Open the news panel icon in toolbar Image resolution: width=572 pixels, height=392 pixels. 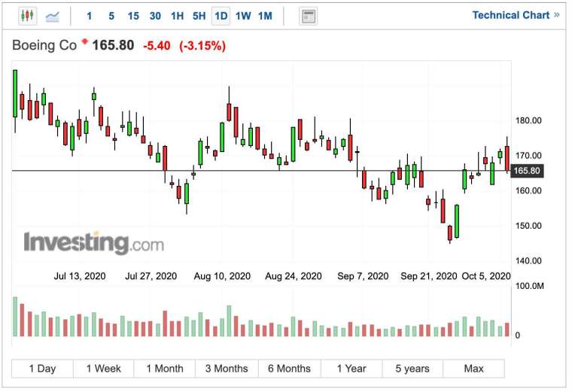[x=309, y=16]
